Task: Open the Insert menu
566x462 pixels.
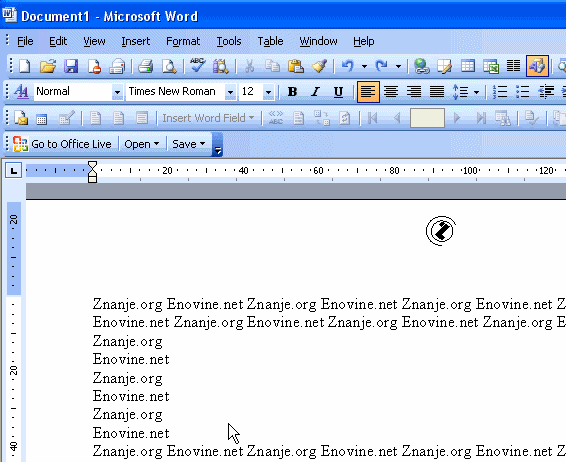Action: 135,41
